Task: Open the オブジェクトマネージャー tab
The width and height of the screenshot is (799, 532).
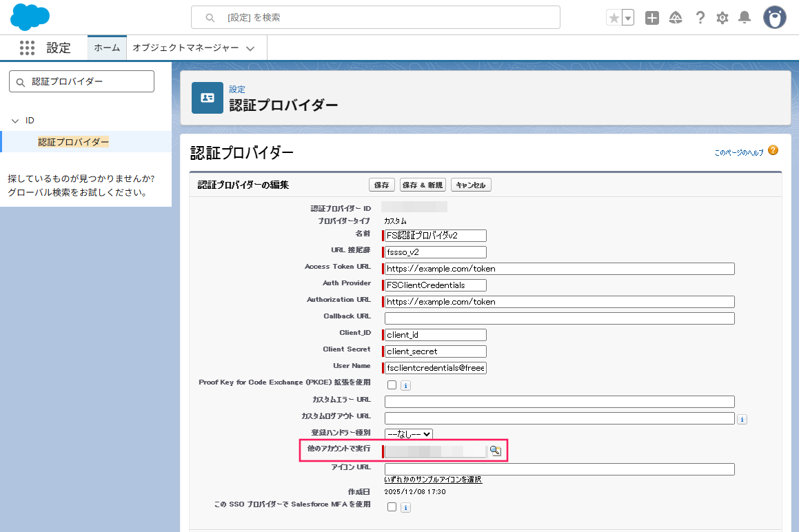Action: [x=186, y=48]
